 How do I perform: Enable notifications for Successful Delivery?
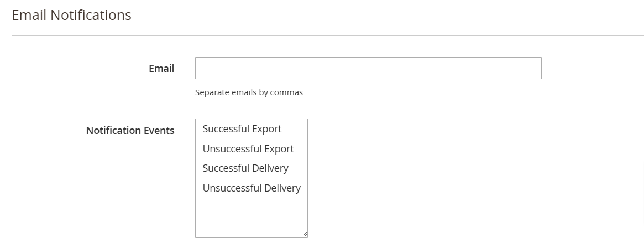tap(245, 168)
